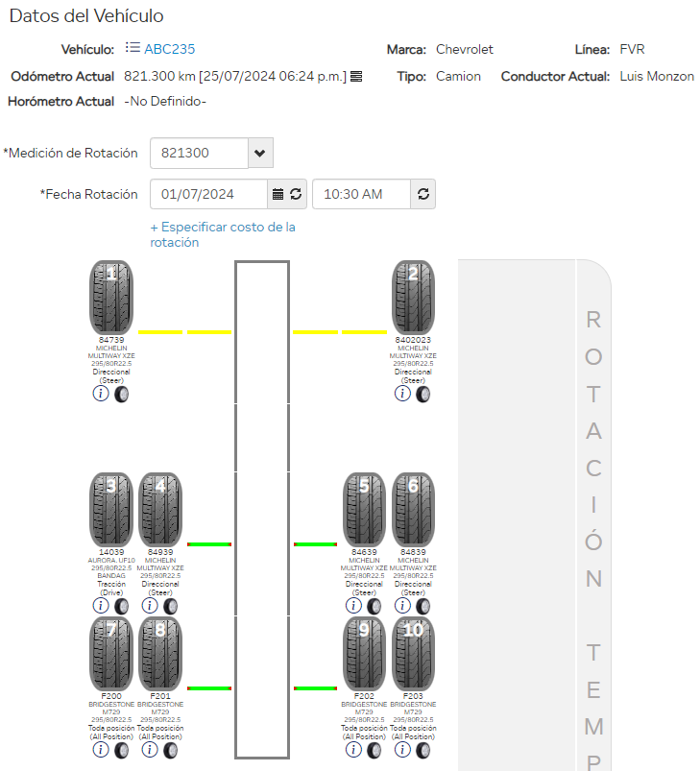Image resolution: width=700 pixels, height=771 pixels.
Task: Select tire number 5 on the second axle
Action: point(365,509)
